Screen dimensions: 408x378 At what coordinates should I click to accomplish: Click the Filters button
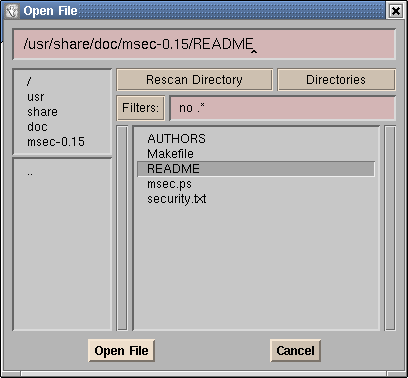click(140, 108)
